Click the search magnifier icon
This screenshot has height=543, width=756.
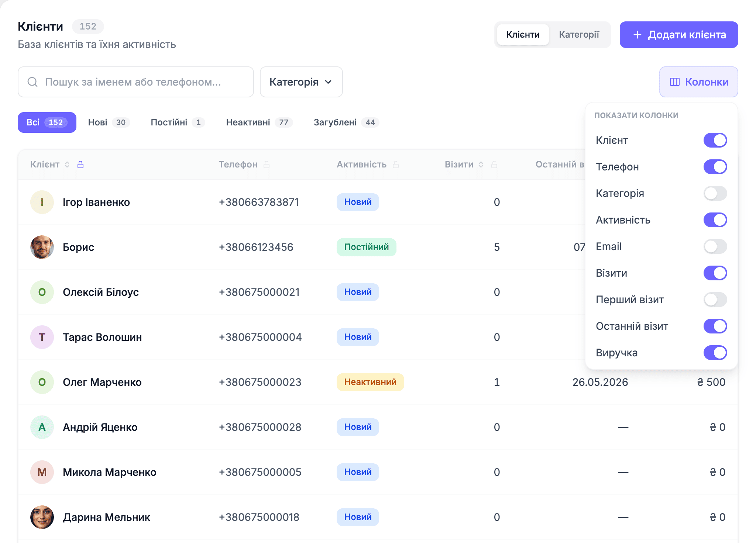pyautogui.click(x=32, y=82)
